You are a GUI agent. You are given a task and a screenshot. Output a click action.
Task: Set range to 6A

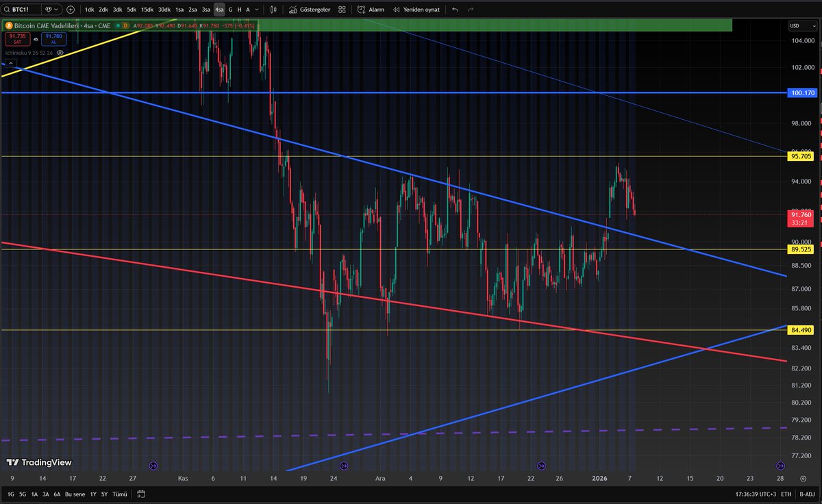coord(57,494)
